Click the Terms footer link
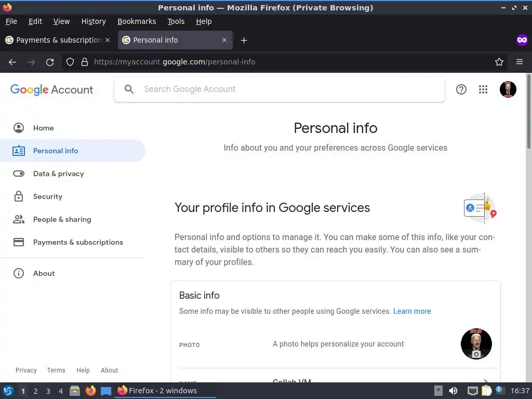This screenshot has width=532, height=399. (x=56, y=370)
